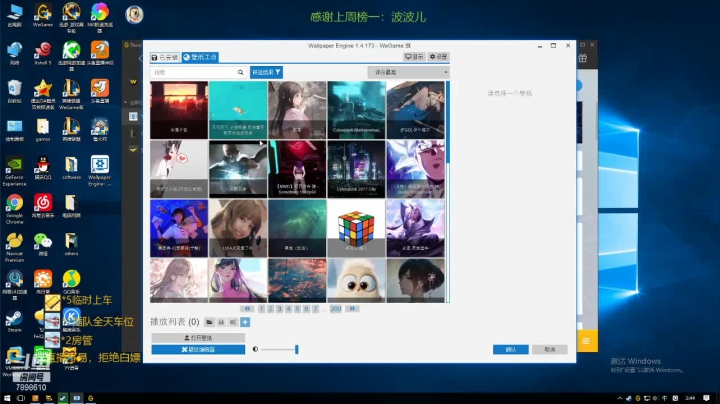The image size is (720, 404).
Task: Click the magnifier search icon
Action: [241, 73]
